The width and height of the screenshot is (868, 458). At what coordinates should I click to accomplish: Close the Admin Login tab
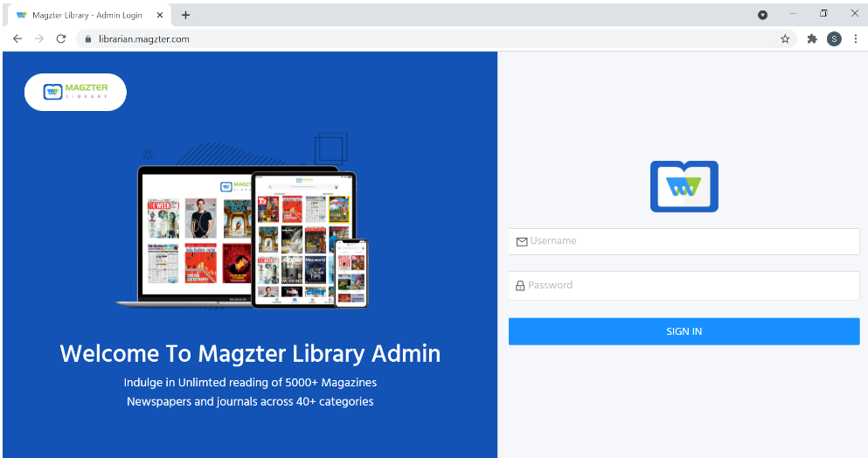pyautogui.click(x=160, y=15)
